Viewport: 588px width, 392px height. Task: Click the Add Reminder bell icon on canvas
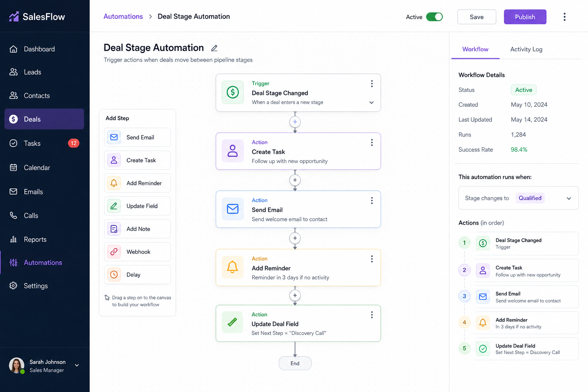pos(233,267)
